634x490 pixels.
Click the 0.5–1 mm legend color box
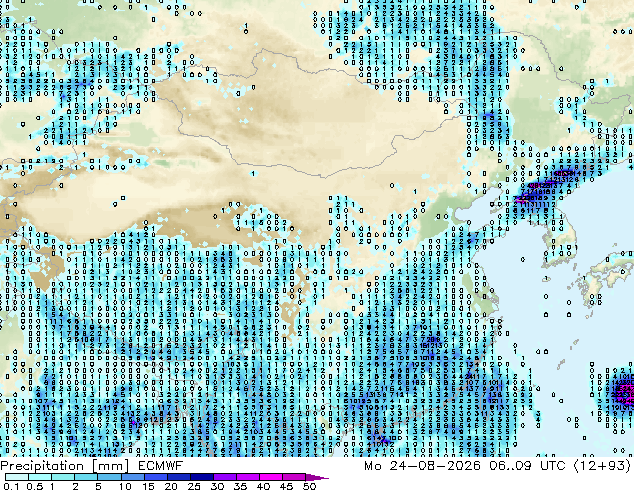click(x=40, y=477)
